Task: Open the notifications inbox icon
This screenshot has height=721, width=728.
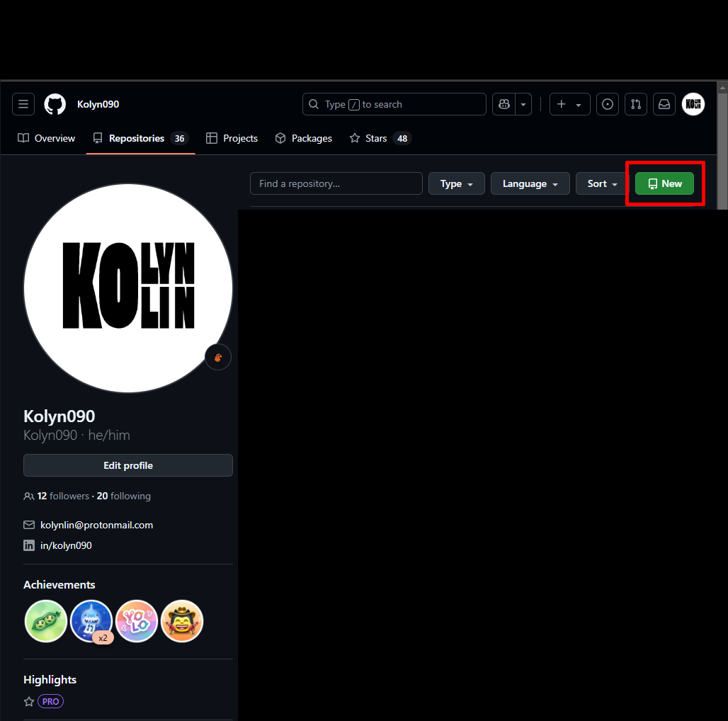Action: [x=664, y=104]
